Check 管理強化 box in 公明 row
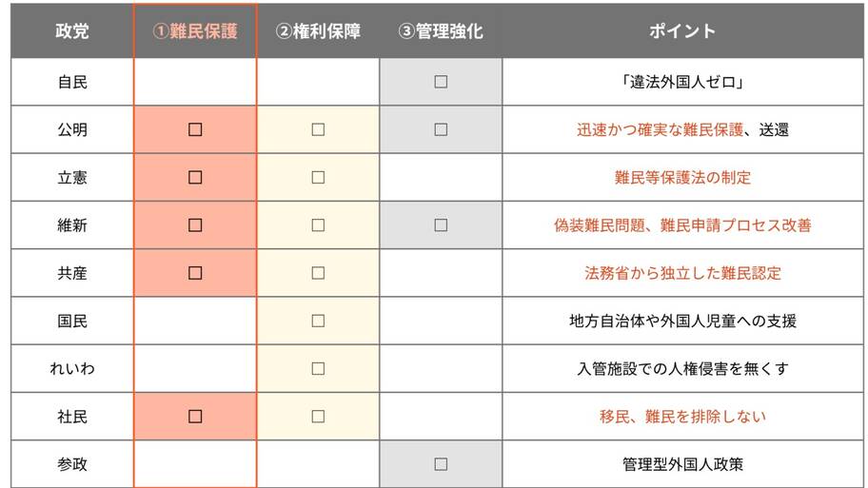 click(441, 129)
